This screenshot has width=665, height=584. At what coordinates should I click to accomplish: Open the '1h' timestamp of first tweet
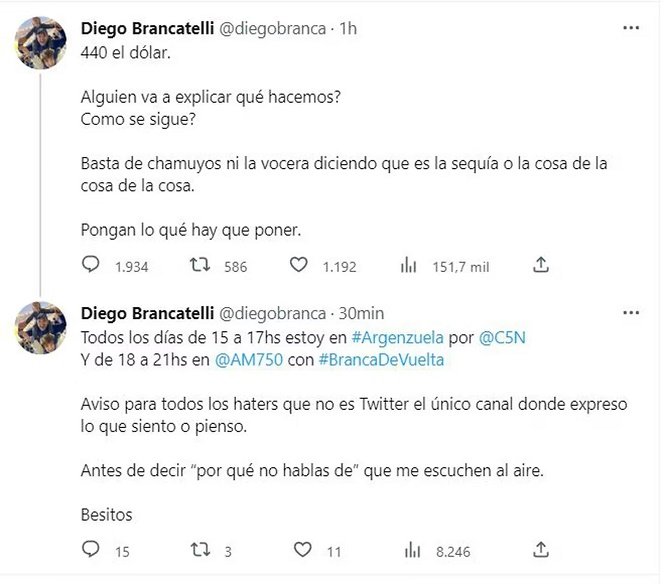click(348, 29)
